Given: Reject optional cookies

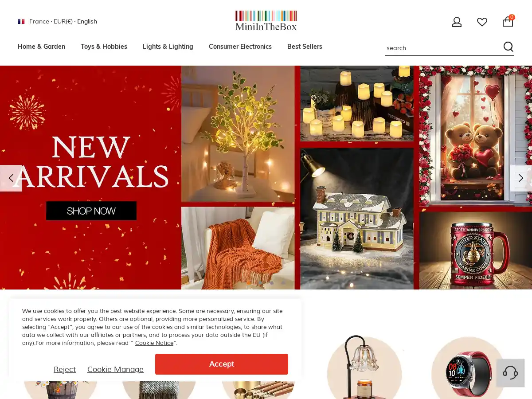Looking at the screenshot, I should click(65, 369).
